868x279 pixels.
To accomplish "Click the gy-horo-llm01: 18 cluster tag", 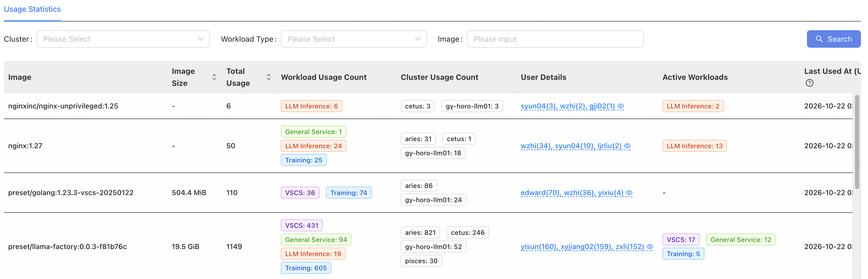I will 433,153.
